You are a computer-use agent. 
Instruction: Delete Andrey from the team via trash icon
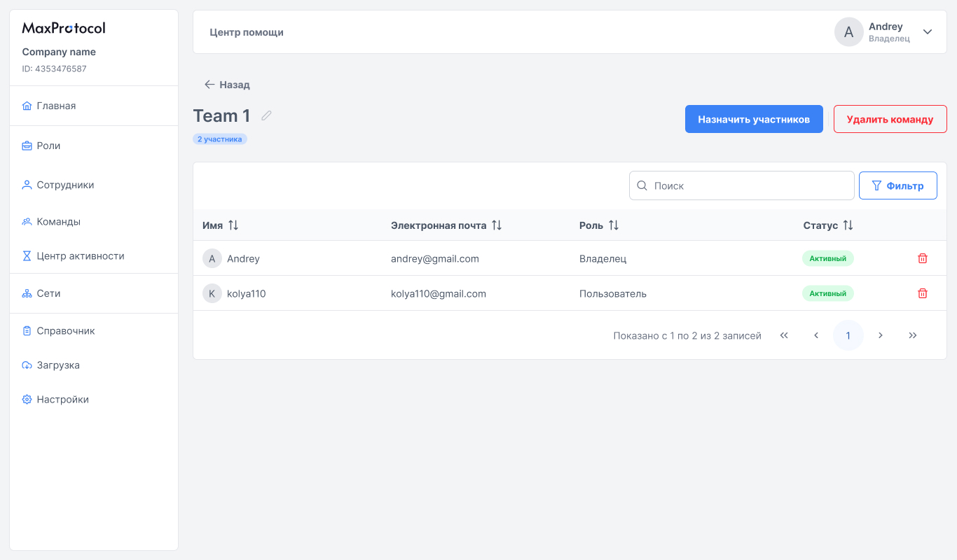click(923, 258)
